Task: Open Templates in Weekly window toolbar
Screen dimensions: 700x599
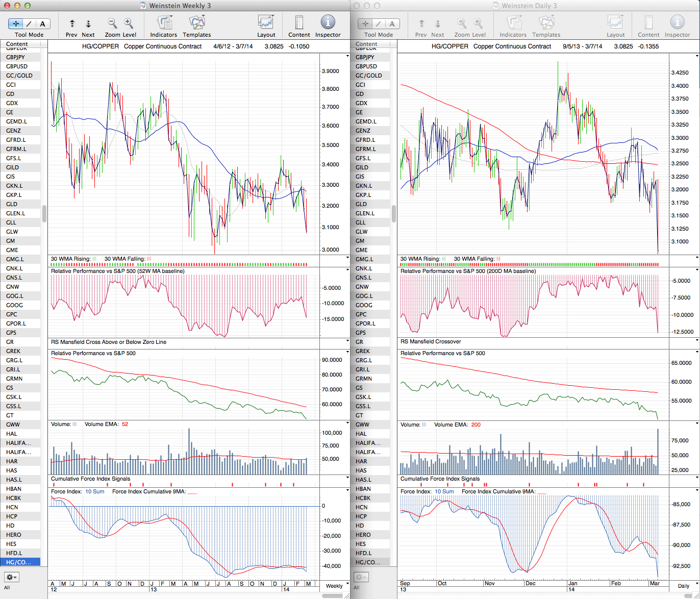Action: 196,23
